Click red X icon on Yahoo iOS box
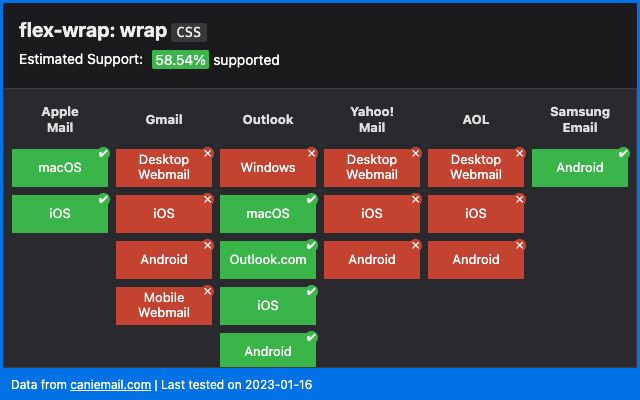Image resolution: width=640 pixels, height=400 pixels. [x=415, y=199]
